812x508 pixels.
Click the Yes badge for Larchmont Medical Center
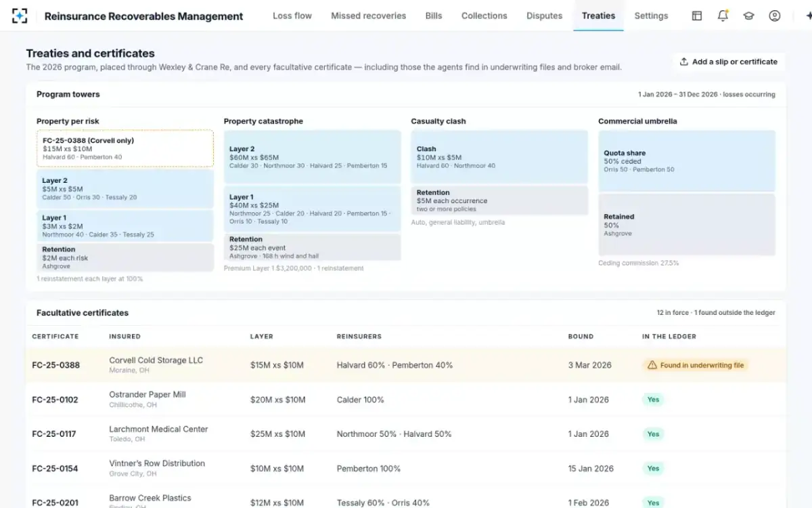pyautogui.click(x=653, y=434)
